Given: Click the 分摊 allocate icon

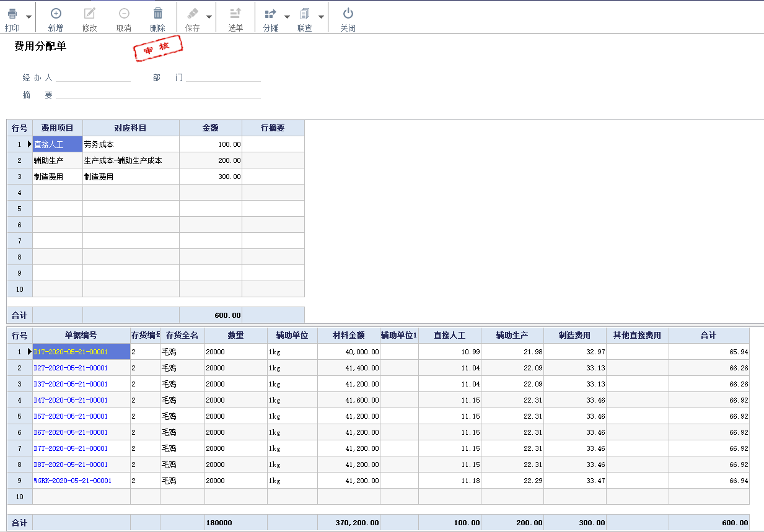Looking at the screenshot, I should tap(270, 14).
